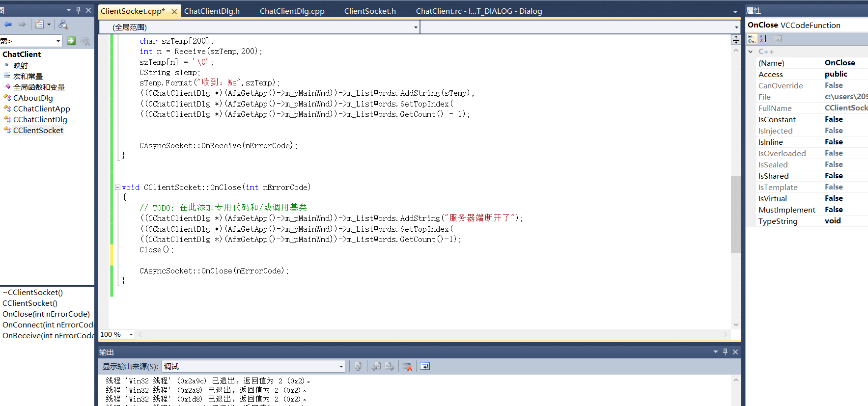868x406 pixels.
Task: Select OnReceive(int nErrorCode) member
Action: (48, 336)
